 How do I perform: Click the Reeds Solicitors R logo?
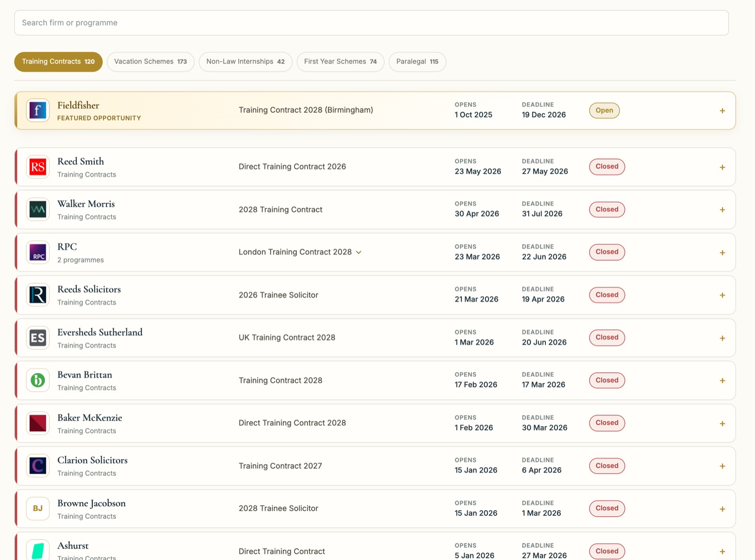38,295
